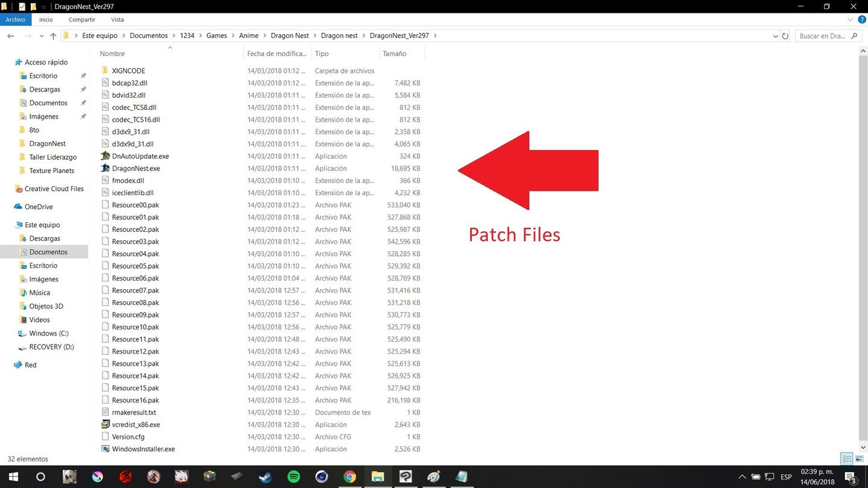Select OneDrive in the navigation pane
The width and height of the screenshot is (868, 488).
[x=39, y=207]
